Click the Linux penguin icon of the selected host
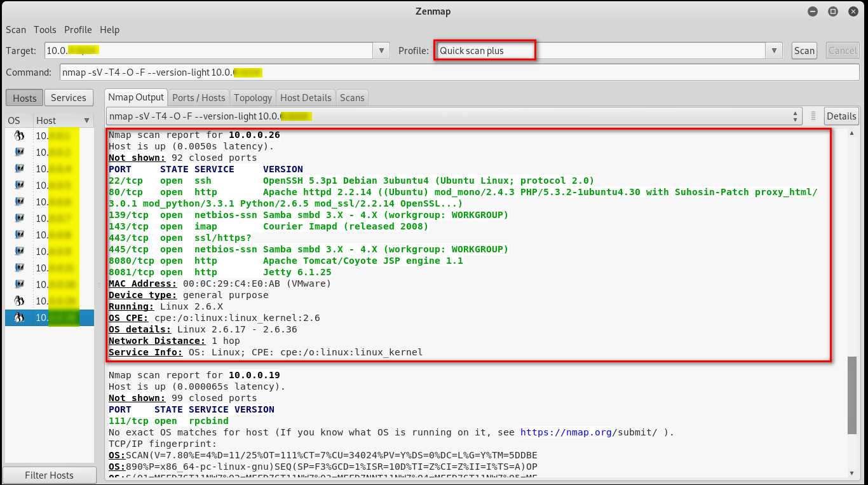Screen dimensions: 868x485 19,317
